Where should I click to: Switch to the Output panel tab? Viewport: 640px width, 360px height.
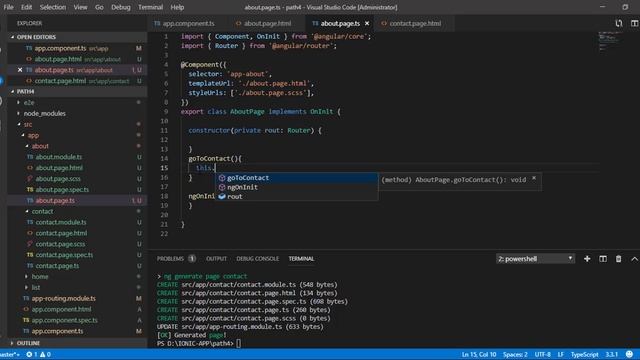point(216,259)
